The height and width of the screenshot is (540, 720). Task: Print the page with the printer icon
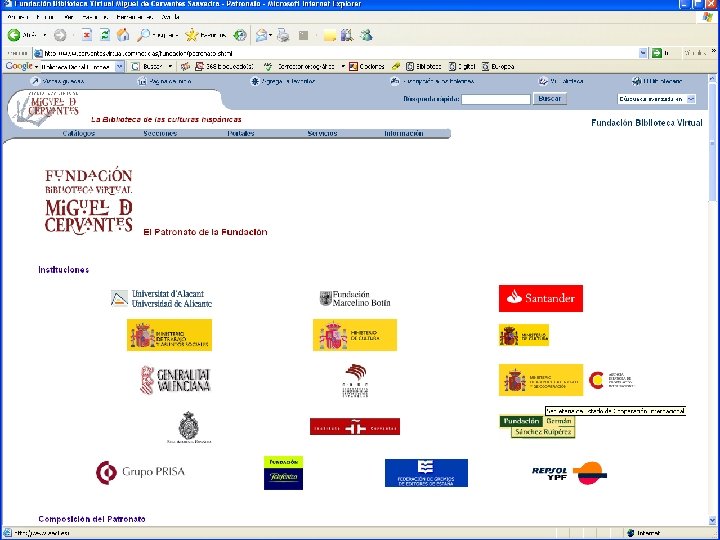click(283, 35)
